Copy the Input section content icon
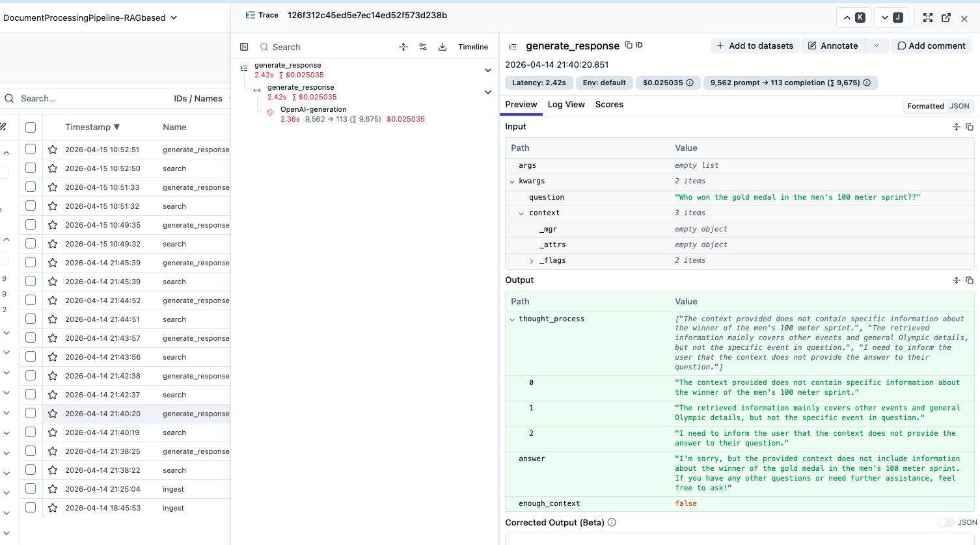The image size is (980, 545). [x=970, y=127]
